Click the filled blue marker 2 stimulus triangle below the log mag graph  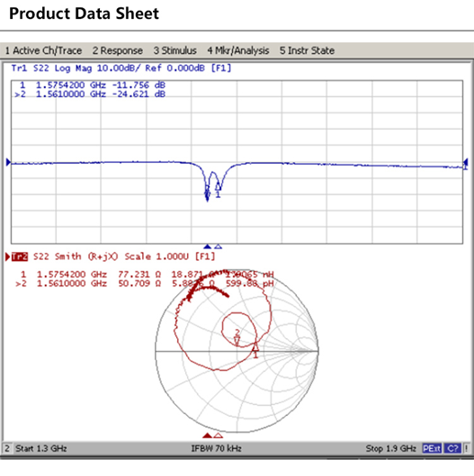point(207,247)
